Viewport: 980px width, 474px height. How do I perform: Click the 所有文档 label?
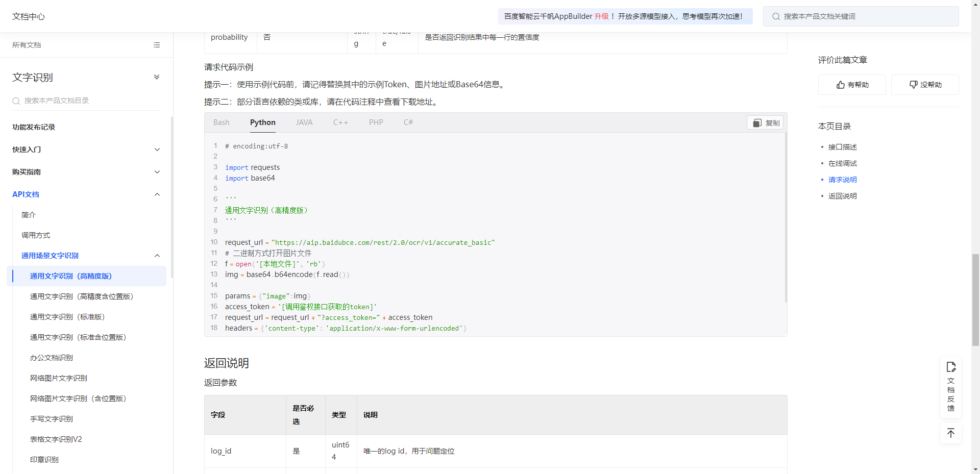coord(27,45)
